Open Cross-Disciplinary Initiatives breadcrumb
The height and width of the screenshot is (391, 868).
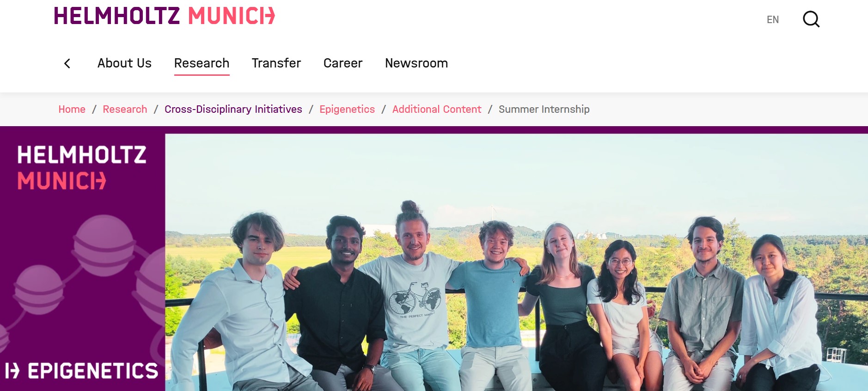click(x=233, y=109)
